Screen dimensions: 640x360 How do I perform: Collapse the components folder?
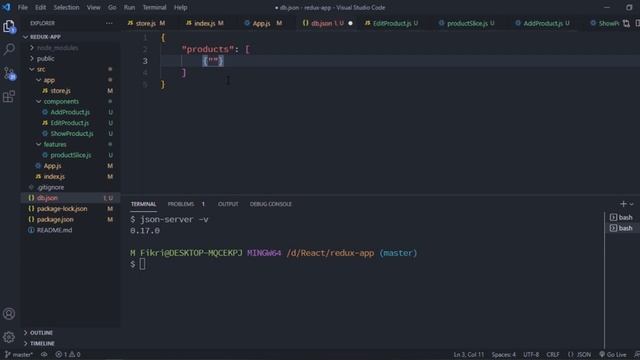[x=71, y=101]
